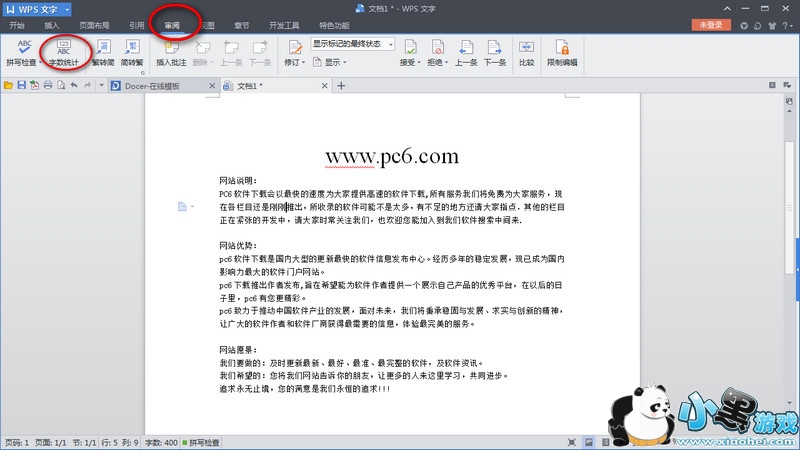The width and height of the screenshot is (800, 450).
Task: Redo the last undone action
Action: (x=88, y=85)
